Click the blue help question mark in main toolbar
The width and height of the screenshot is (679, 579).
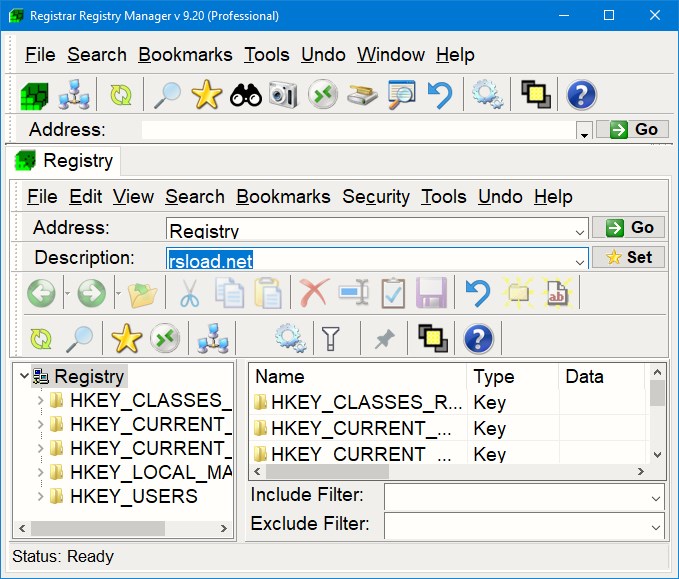tap(582, 95)
